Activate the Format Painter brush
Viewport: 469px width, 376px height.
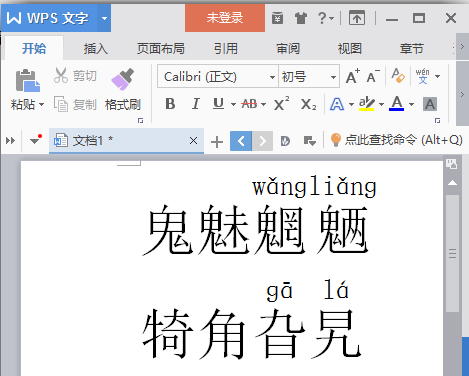pos(122,79)
